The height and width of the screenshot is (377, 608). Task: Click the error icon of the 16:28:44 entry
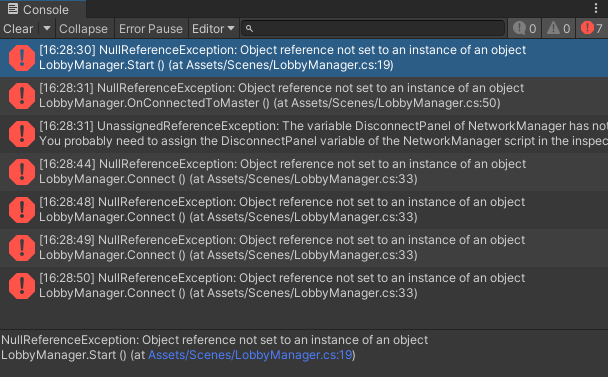pos(22,172)
